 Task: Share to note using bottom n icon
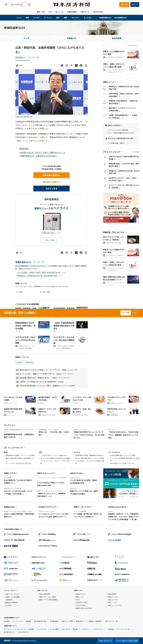pyautogui.click(x=71, y=253)
